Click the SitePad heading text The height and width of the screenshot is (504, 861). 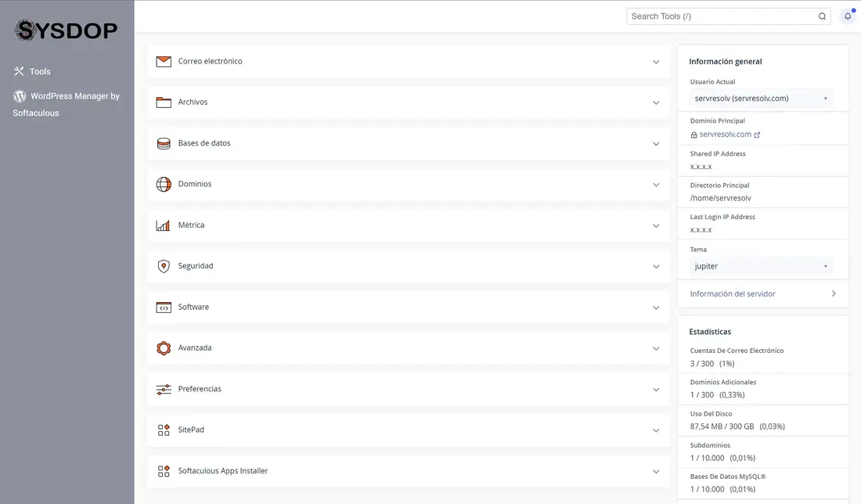[x=190, y=430]
